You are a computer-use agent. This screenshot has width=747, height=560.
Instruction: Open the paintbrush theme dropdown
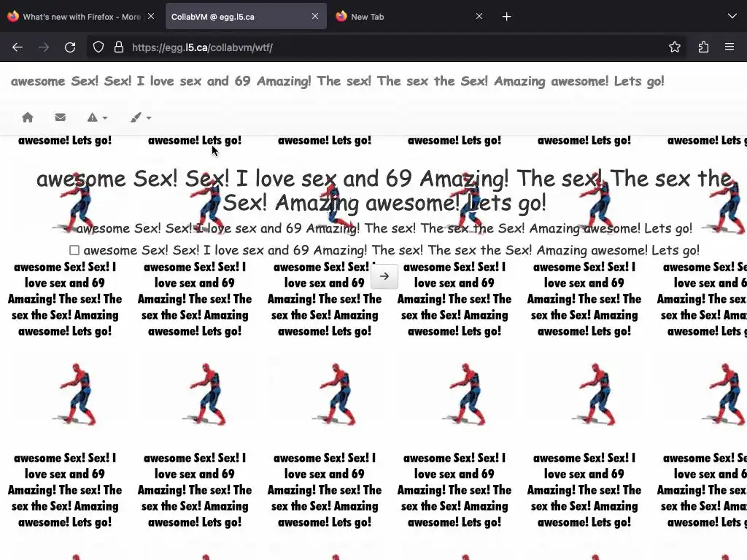click(141, 117)
